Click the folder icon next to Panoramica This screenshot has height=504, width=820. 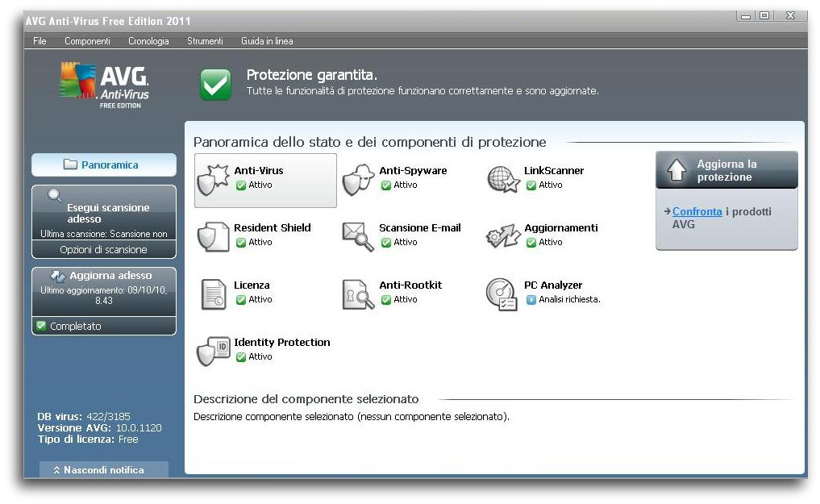pos(70,165)
